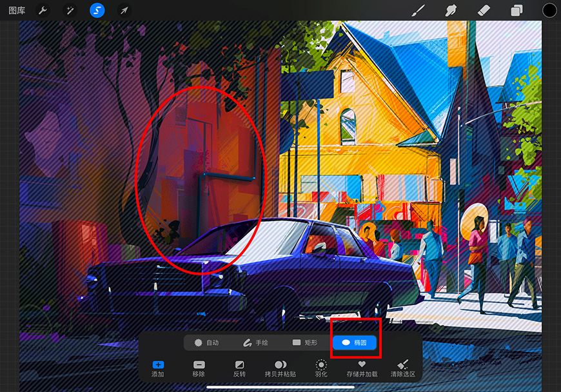The width and height of the screenshot is (561, 392).
Task: Switch to 手绘 freehand selection mode
Action: click(255, 342)
